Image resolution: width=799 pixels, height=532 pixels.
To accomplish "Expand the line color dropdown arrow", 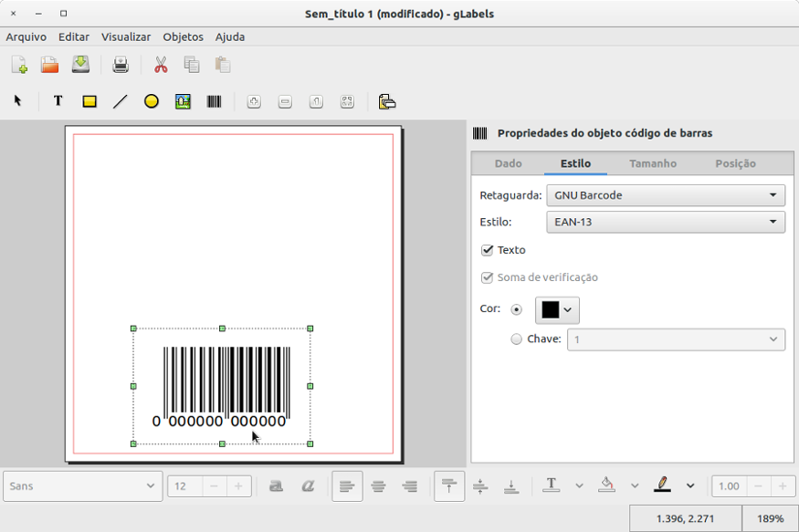I will 690,486.
